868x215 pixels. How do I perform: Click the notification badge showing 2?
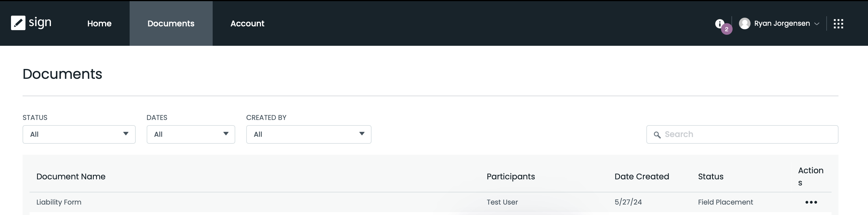pyautogui.click(x=727, y=29)
